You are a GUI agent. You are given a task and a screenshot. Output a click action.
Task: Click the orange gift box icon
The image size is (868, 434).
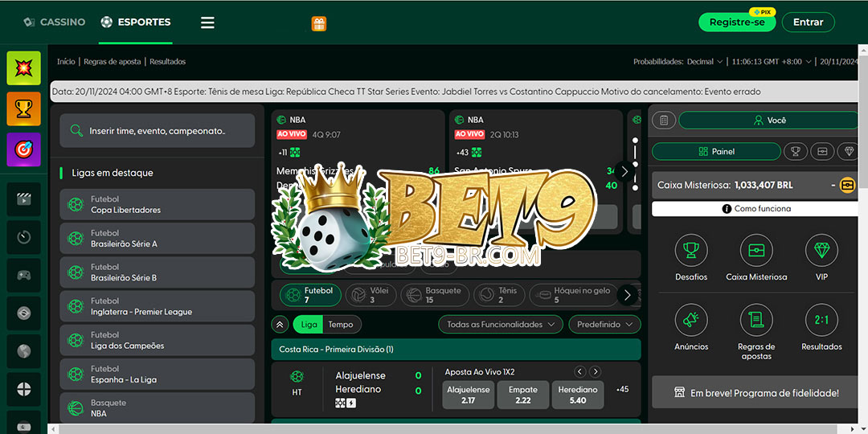point(319,23)
